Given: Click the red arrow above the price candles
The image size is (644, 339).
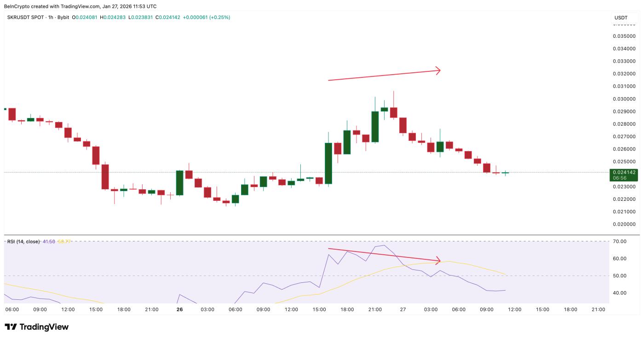Looking at the screenshot, I should pyautogui.click(x=384, y=76).
